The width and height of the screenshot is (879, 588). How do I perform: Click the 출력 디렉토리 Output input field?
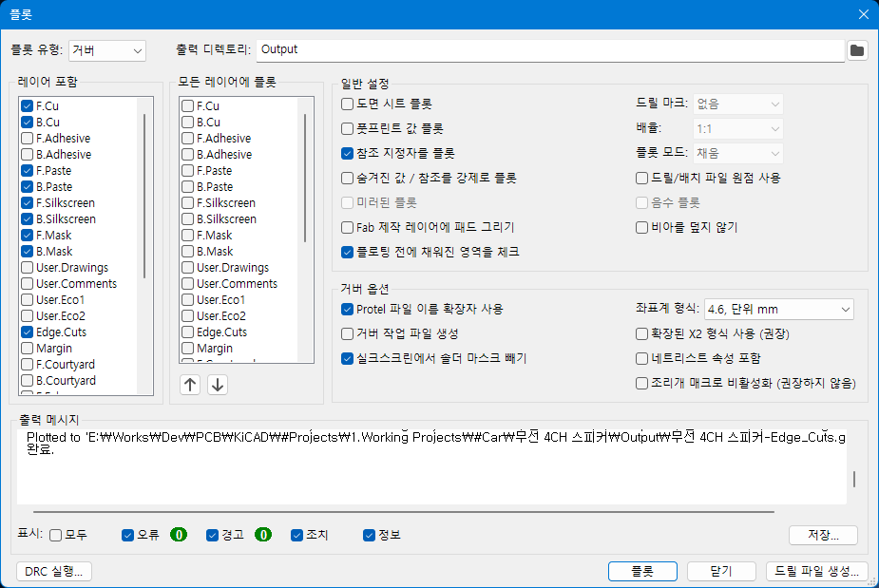click(550, 50)
